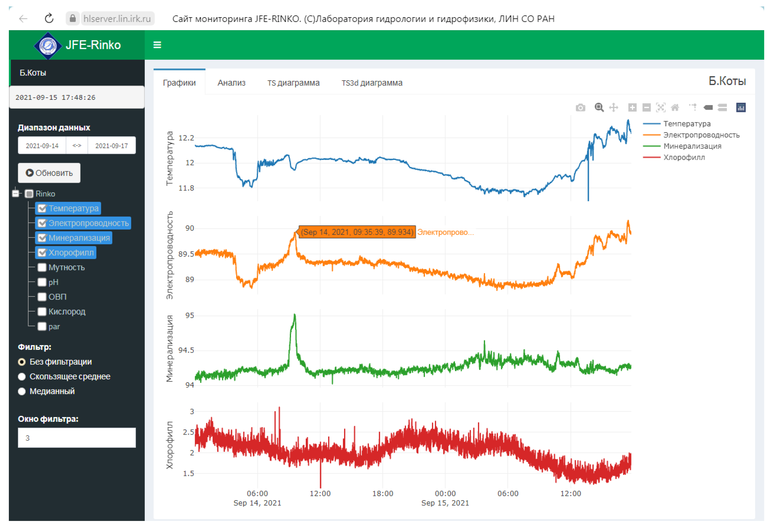This screenshot has width=775, height=532.
Task: Click the zoom out minus icon
Action: [646, 108]
